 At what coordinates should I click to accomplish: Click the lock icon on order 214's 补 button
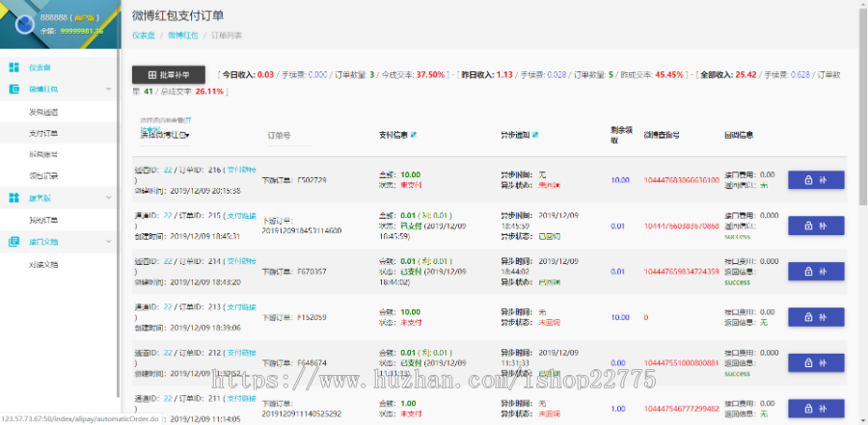click(x=807, y=271)
